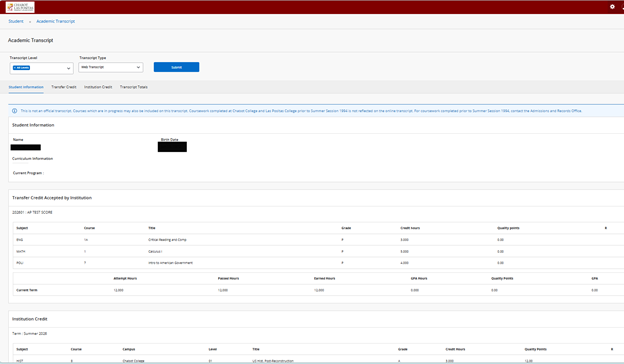Select the Student Information tab

click(26, 87)
